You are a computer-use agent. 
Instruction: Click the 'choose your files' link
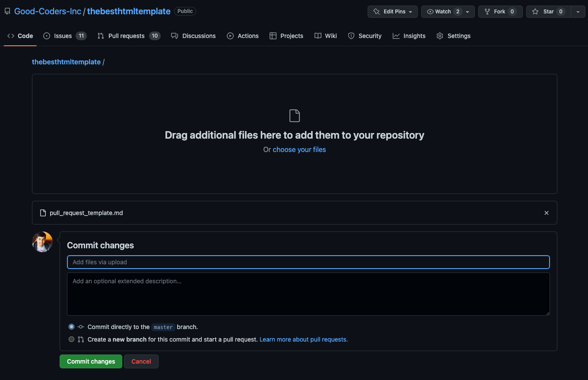tap(299, 149)
